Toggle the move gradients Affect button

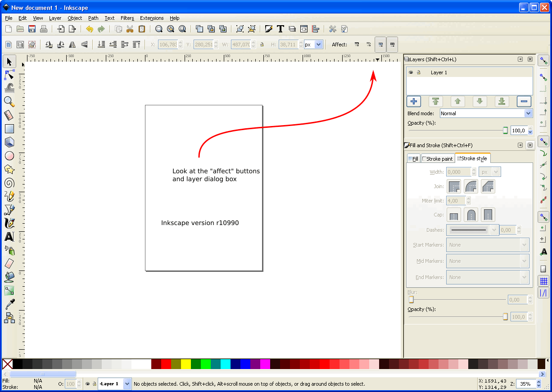[x=380, y=44]
